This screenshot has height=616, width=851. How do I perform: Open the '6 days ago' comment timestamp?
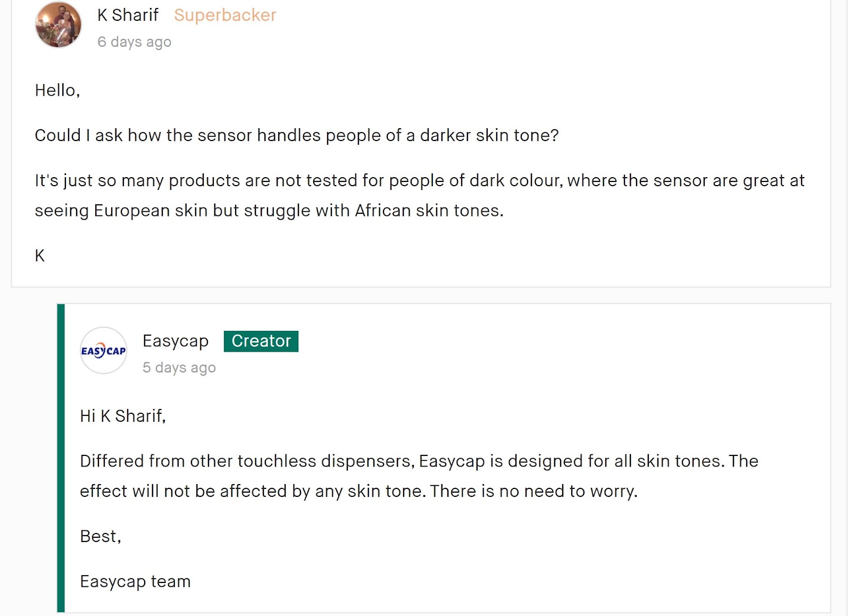point(134,41)
